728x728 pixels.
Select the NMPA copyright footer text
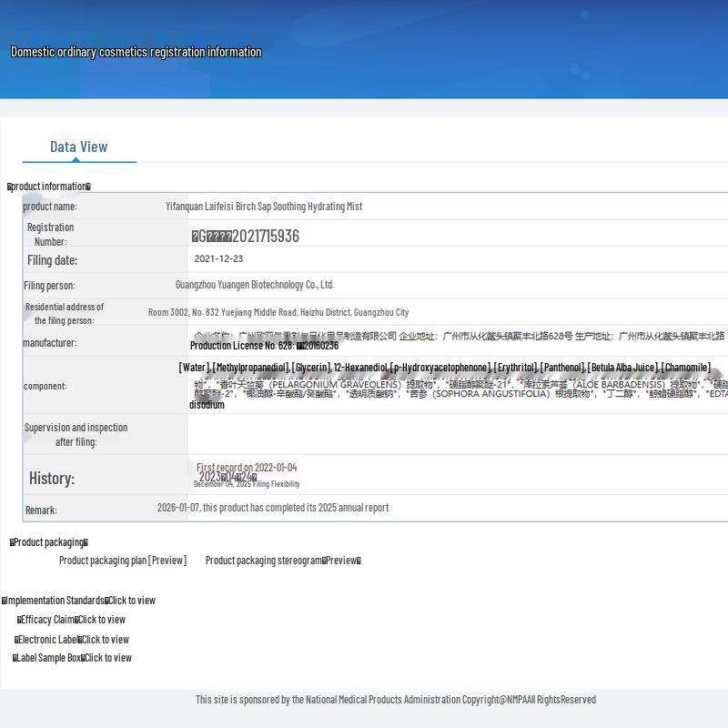click(396, 700)
